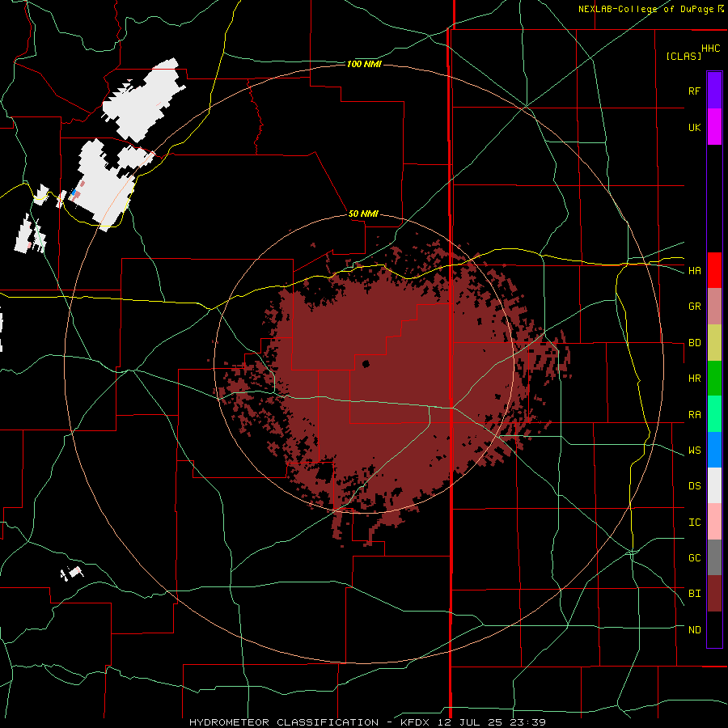Click the 100 NMI range ring label
This screenshot has height=728, width=728.
(x=364, y=64)
